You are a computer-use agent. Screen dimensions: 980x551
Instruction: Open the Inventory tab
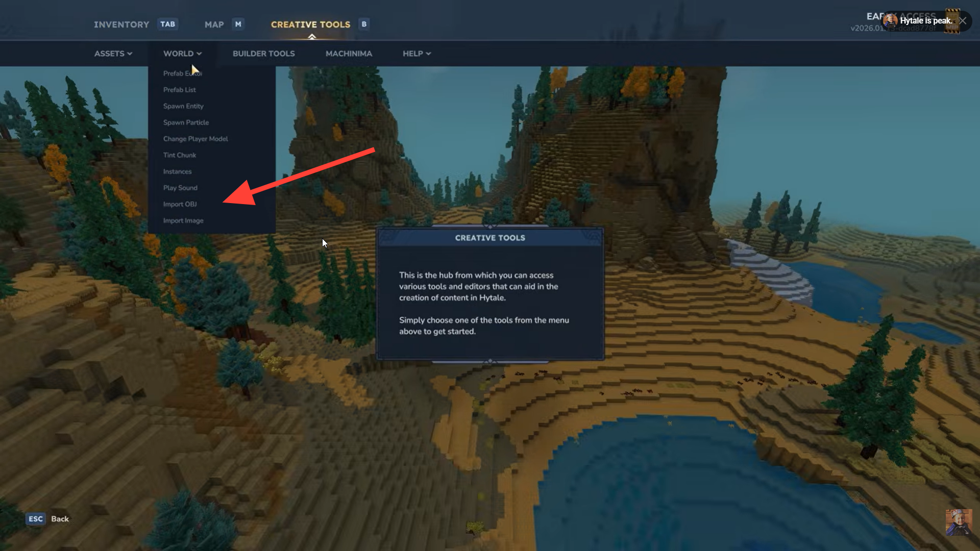[121, 24]
